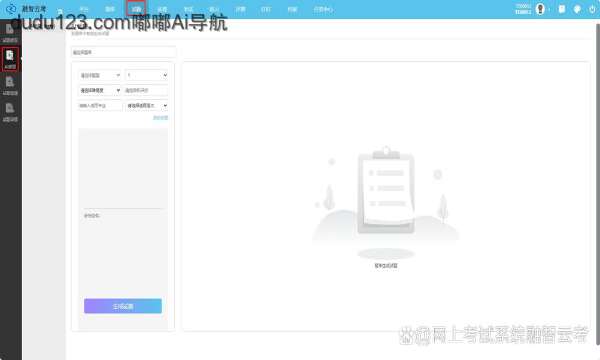The width and height of the screenshot is (600, 360).
Task: Open the first dropdown in the settings panel
Action: click(99, 75)
